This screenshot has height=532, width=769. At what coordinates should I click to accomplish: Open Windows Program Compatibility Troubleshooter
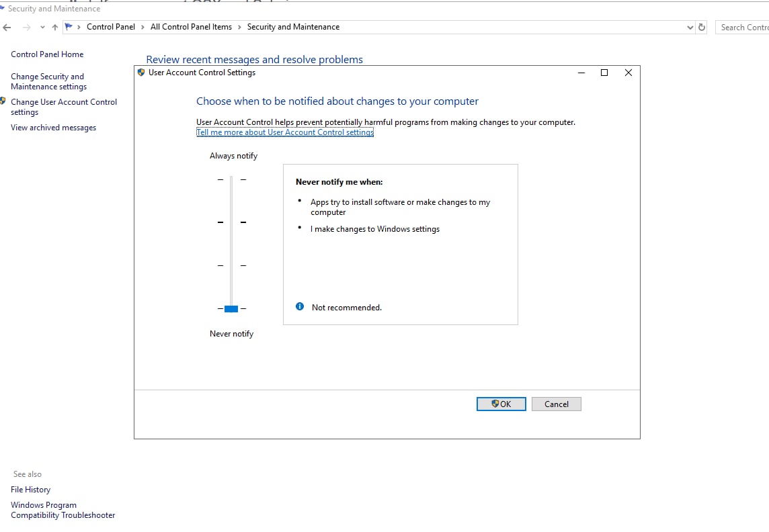[63, 510]
